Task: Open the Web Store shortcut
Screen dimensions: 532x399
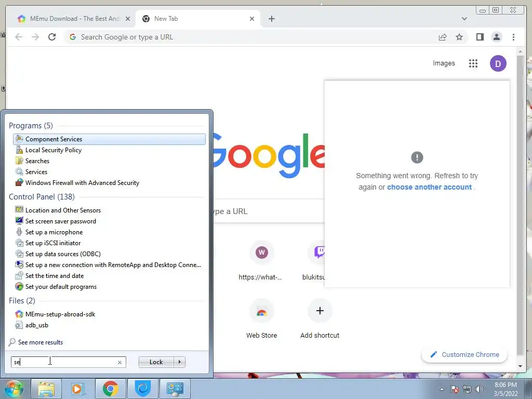Action: (x=261, y=320)
